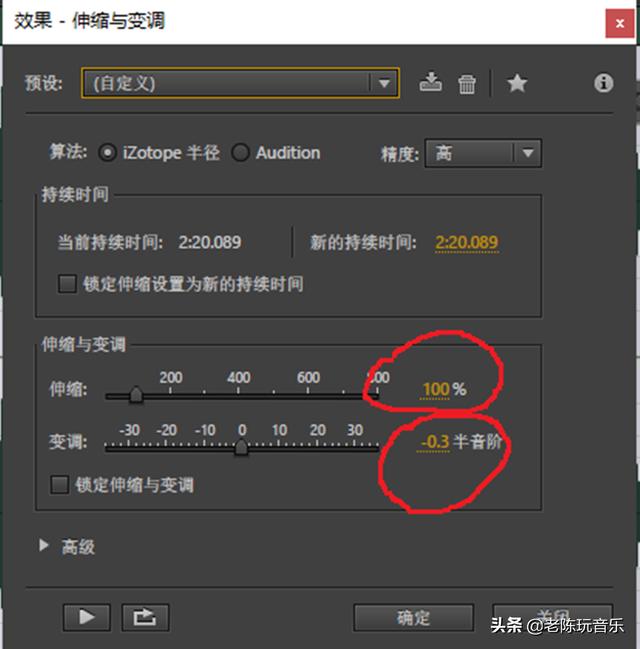Play the preview with play button
640x649 pixels.
pos(87,617)
